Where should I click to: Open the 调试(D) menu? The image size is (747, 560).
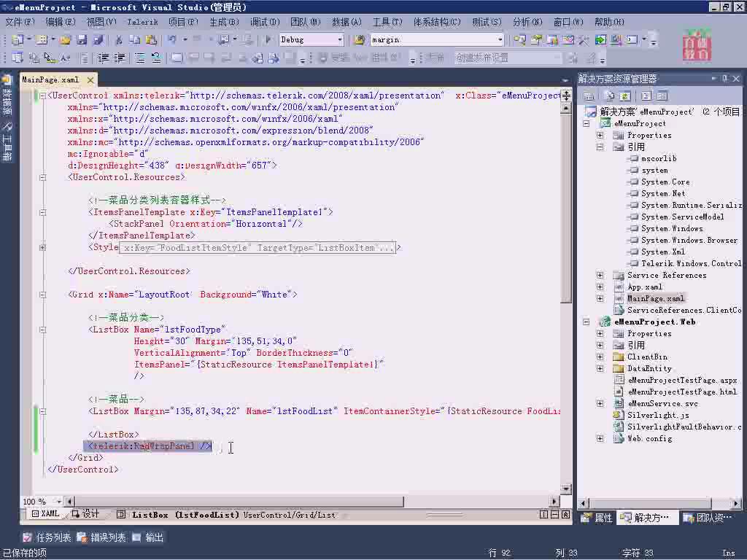265,22
